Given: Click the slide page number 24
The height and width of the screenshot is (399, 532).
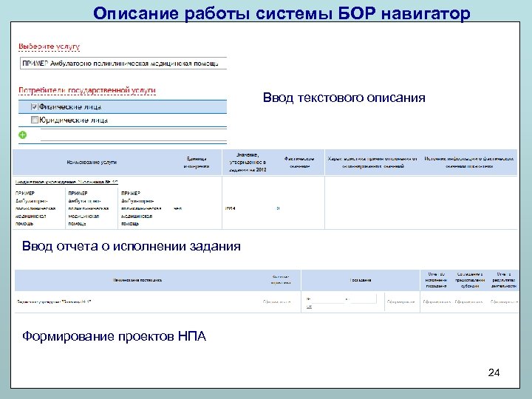Looking at the screenshot, I should click(x=494, y=372).
